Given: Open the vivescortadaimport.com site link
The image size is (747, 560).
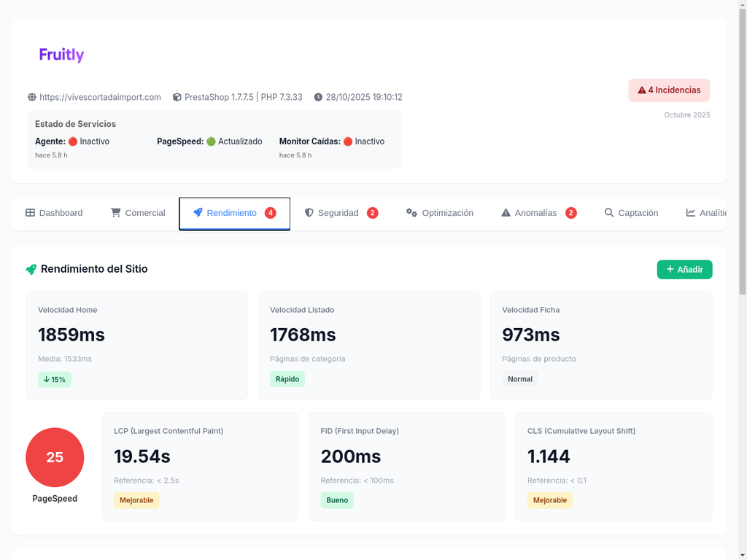Looking at the screenshot, I should (x=100, y=97).
